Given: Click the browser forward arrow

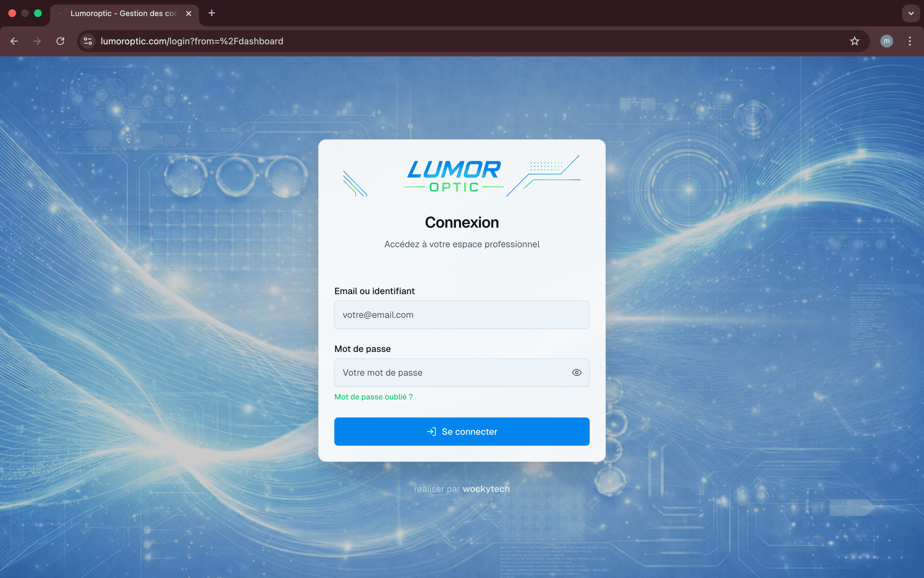Looking at the screenshot, I should click(37, 41).
